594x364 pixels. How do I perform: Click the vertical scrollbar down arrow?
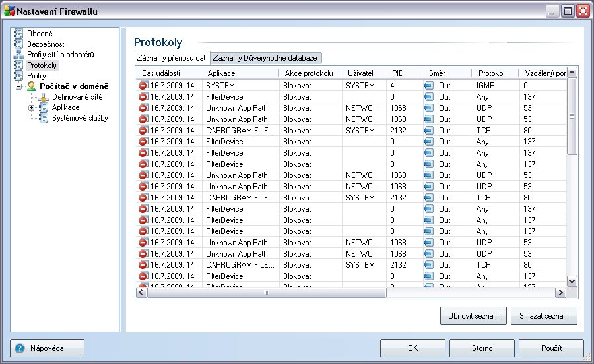[x=572, y=281]
